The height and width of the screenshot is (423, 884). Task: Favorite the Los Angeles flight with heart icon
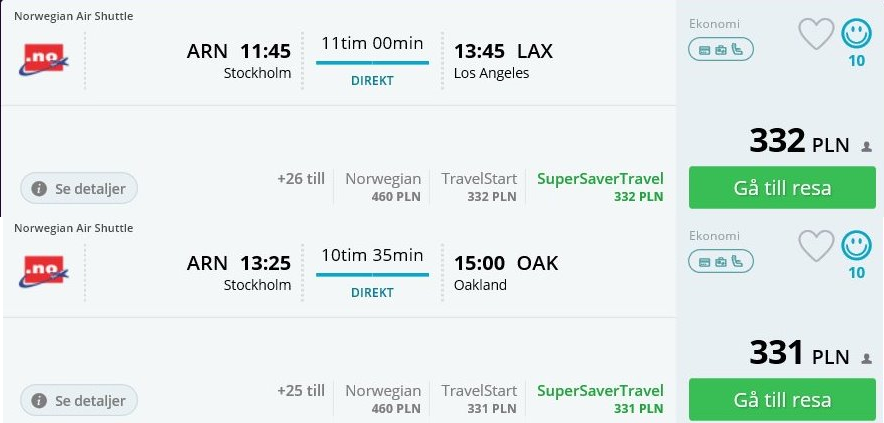tap(816, 34)
